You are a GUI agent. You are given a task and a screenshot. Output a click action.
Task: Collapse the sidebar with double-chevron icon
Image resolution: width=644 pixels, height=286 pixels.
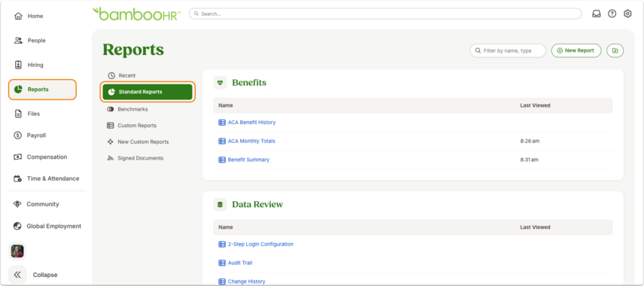coord(17,275)
